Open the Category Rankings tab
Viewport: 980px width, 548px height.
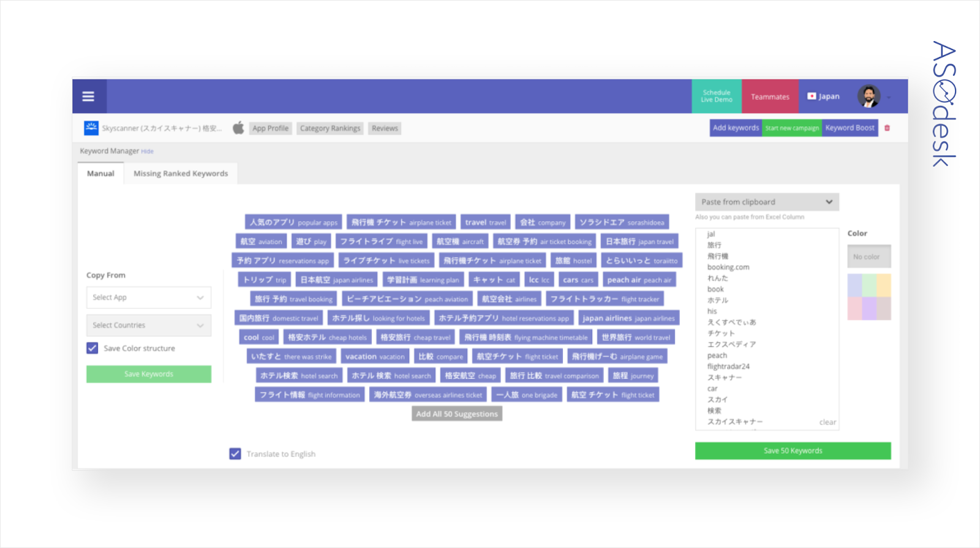coord(330,128)
